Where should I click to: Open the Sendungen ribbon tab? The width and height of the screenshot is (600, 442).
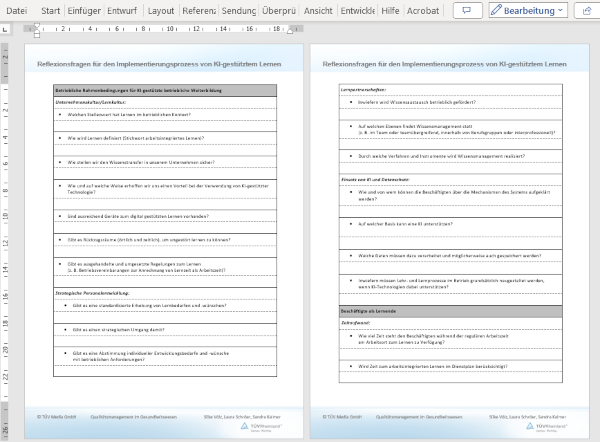click(x=239, y=10)
